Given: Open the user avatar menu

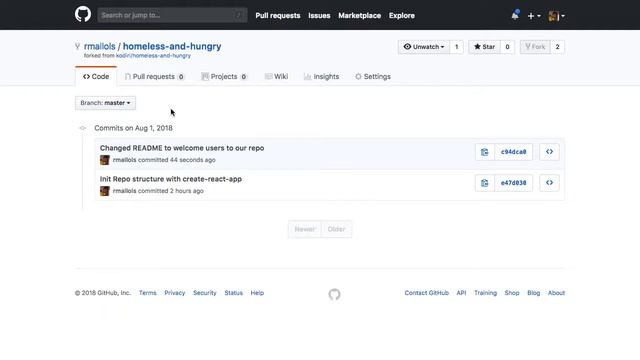Looking at the screenshot, I should pos(557,16).
